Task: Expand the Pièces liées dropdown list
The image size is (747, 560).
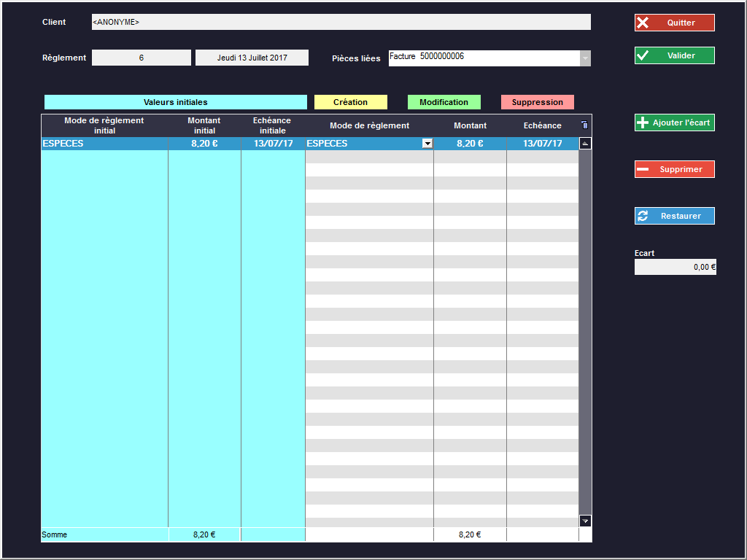Action: tap(584, 58)
